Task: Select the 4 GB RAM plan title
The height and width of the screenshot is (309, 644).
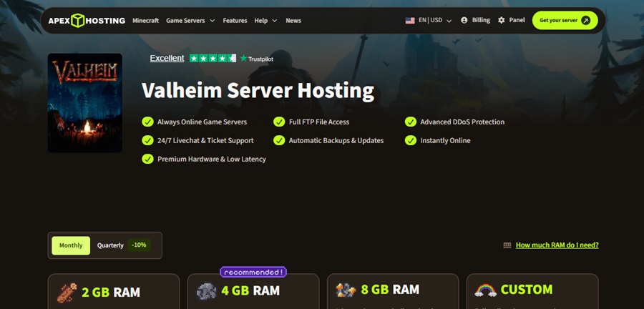Action: point(250,290)
